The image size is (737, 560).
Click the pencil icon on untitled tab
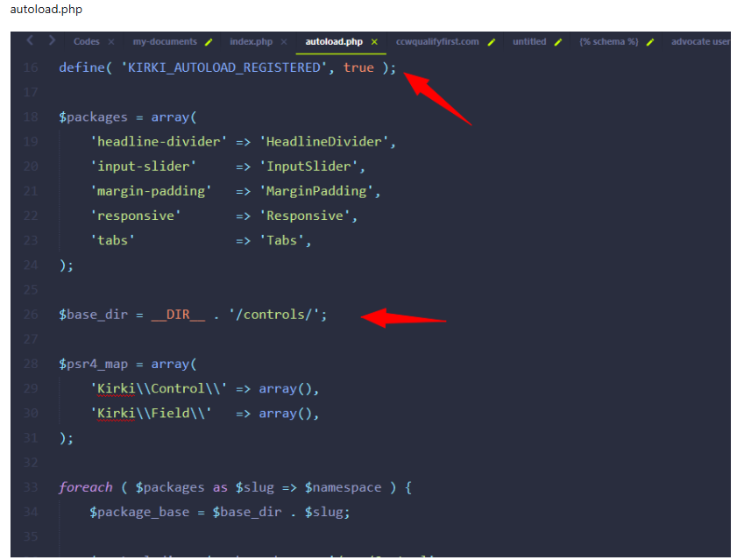pos(558,42)
